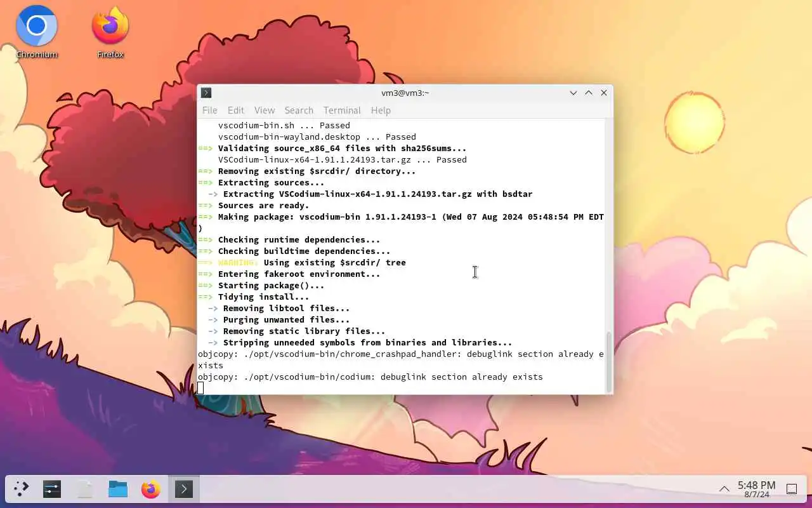Image resolution: width=812 pixels, height=508 pixels.
Task: Minimize the terminal window
Action: tap(573, 93)
